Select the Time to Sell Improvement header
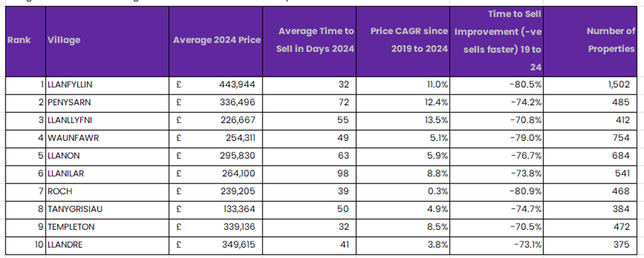The width and height of the screenshot is (644, 258). 497,42
